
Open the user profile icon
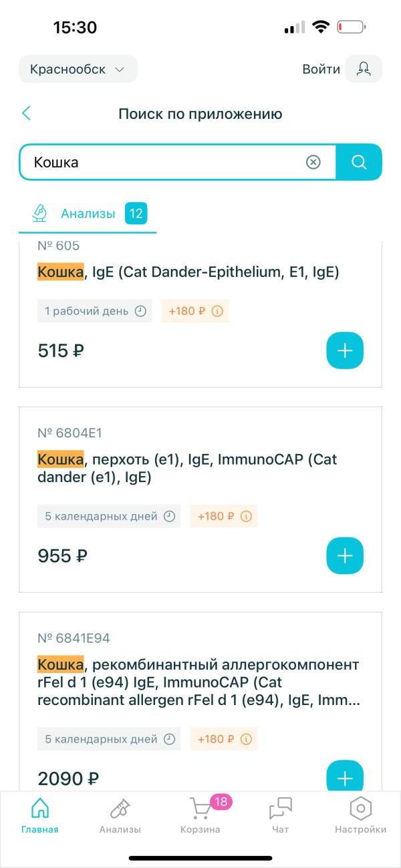pyautogui.click(x=364, y=69)
